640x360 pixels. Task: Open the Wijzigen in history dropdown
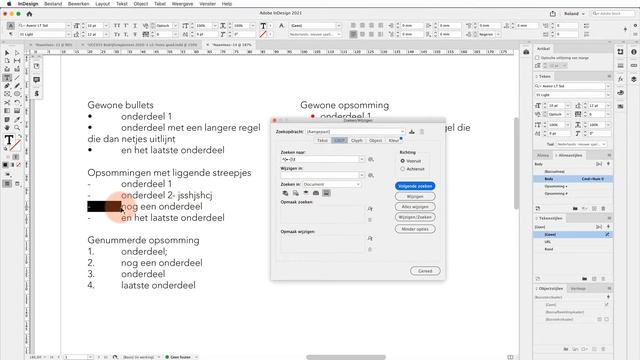pos(362,175)
